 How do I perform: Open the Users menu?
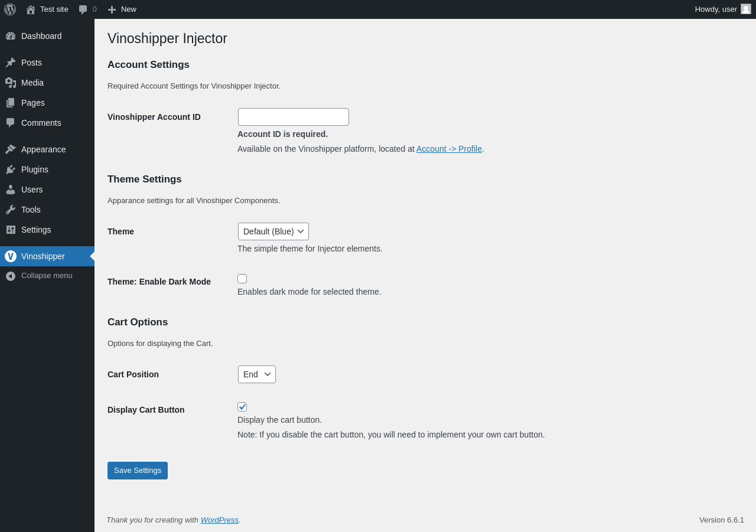click(47, 190)
